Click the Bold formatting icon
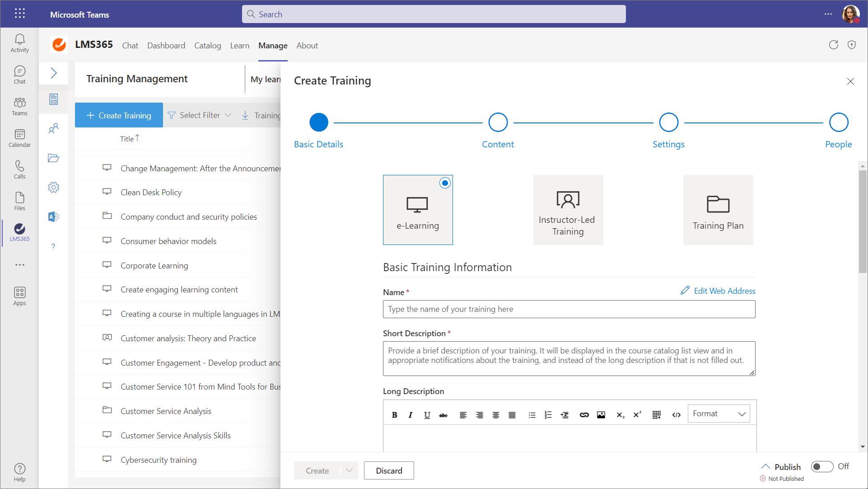This screenshot has height=489, width=868. 394,415
